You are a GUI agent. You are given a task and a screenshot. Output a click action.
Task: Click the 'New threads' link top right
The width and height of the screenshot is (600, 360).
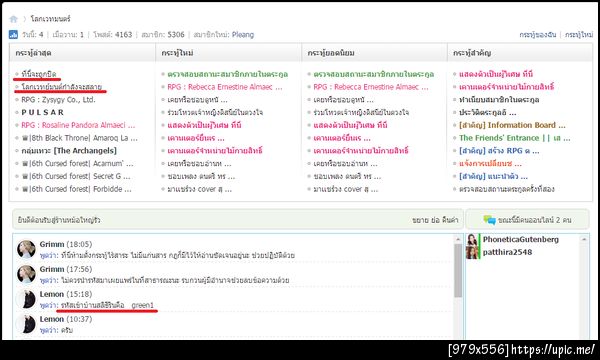pos(579,35)
